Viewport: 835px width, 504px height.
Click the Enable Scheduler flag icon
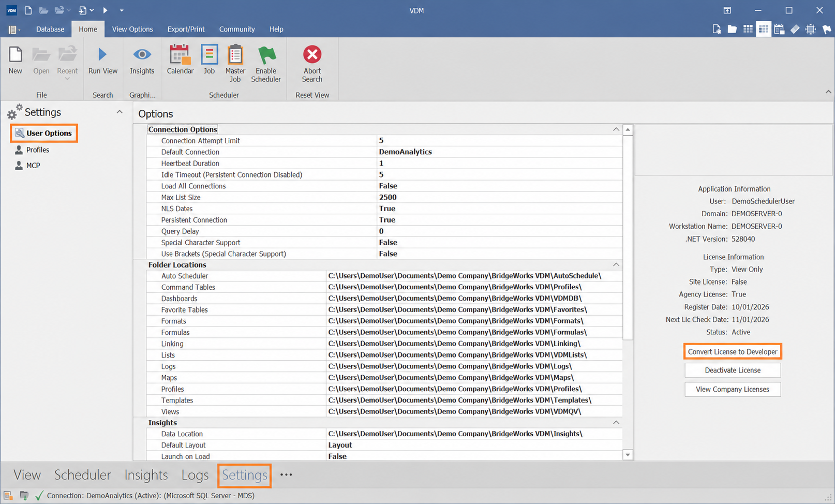[266, 54]
